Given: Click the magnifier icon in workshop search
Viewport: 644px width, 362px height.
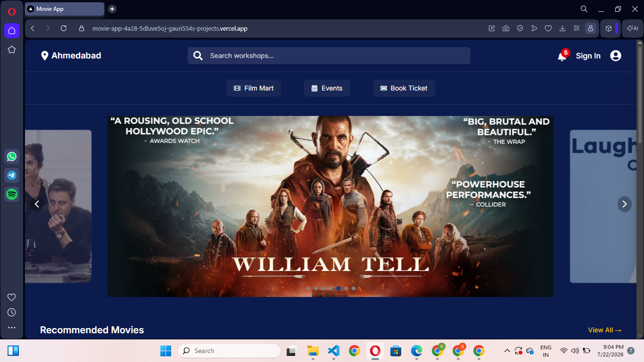Looking at the screenshot, I should 198,56.
